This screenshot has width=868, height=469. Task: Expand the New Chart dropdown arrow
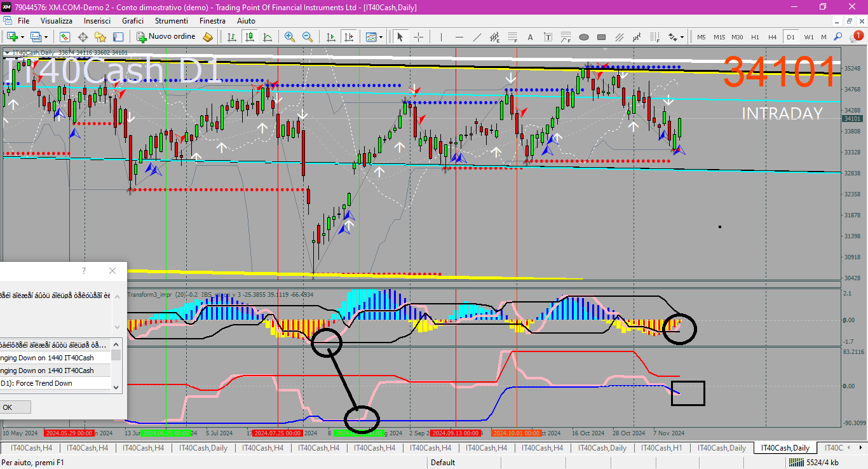22,37
